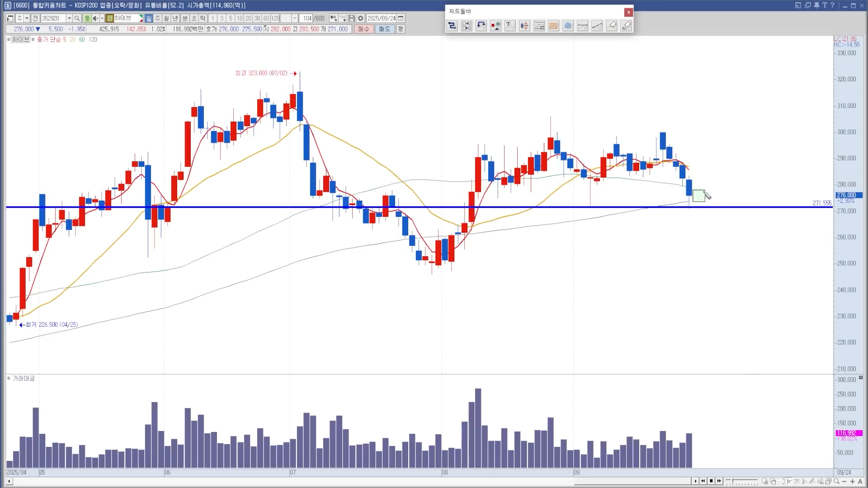This screenshot has width=868, height=488.
Task: Open the calendar date picker
Action: tap(401, 19)
